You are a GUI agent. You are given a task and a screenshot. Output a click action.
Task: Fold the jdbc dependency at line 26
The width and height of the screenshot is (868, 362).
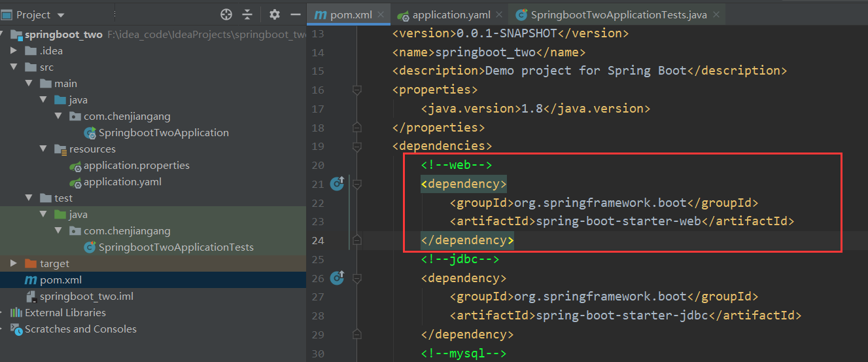pyautogui.click(x=356, y=278)
